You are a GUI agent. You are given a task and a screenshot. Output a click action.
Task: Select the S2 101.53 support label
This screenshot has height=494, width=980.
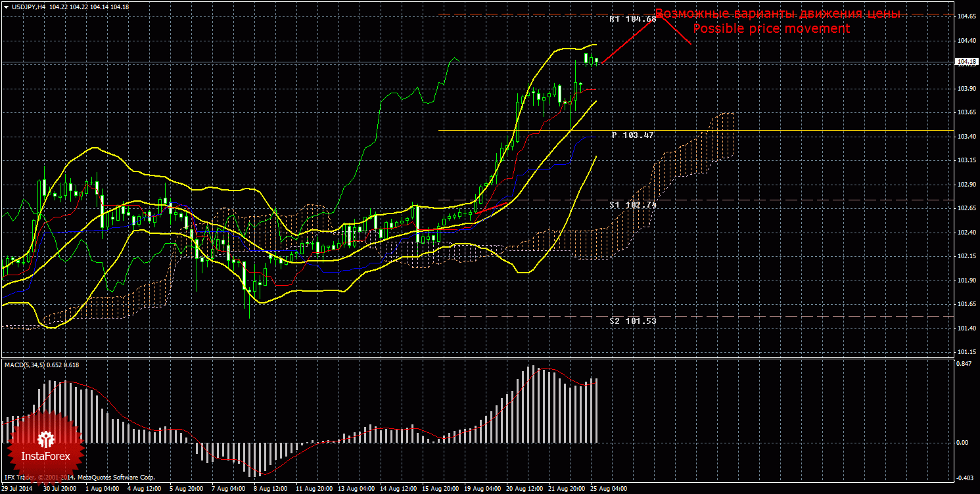pos(632,321)
